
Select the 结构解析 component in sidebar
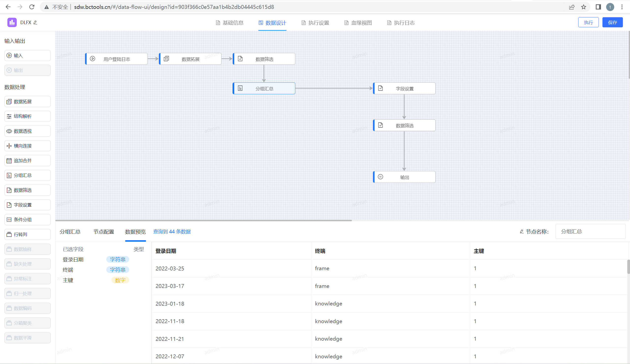pos(28,116)
